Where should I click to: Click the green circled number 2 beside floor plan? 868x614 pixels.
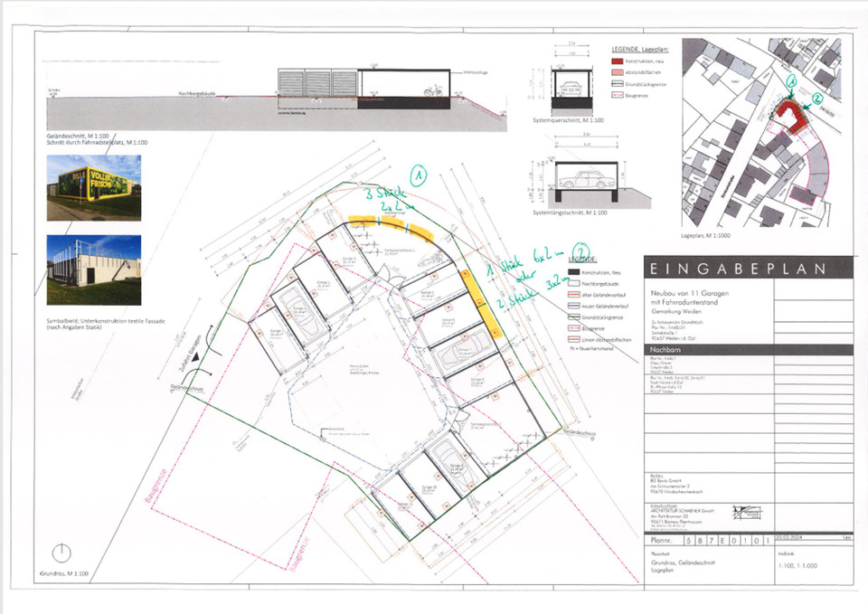582,252
